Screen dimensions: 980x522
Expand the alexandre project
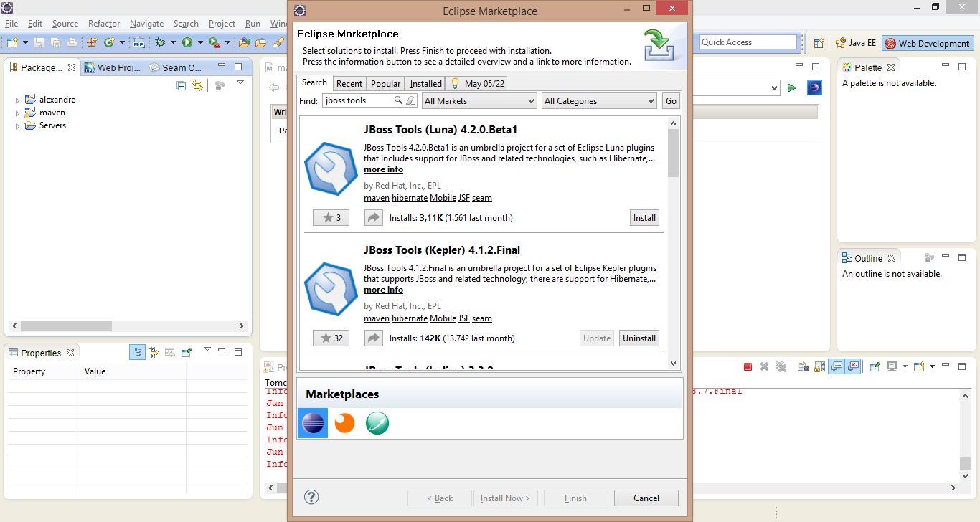17,100
